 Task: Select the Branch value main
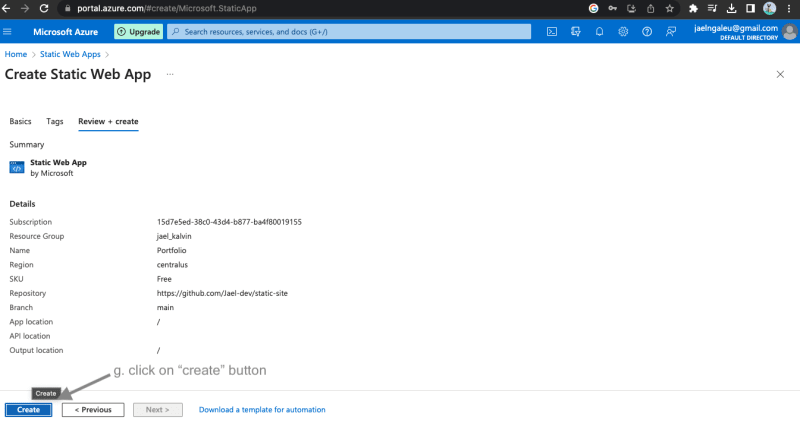165,308
